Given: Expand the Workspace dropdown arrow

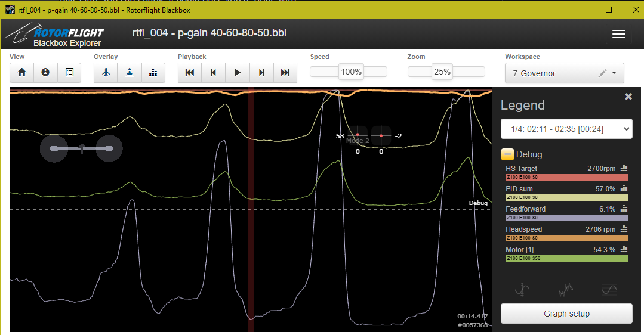Looking at the screenshot, I should pyautogui.click(x=614, y=73).
